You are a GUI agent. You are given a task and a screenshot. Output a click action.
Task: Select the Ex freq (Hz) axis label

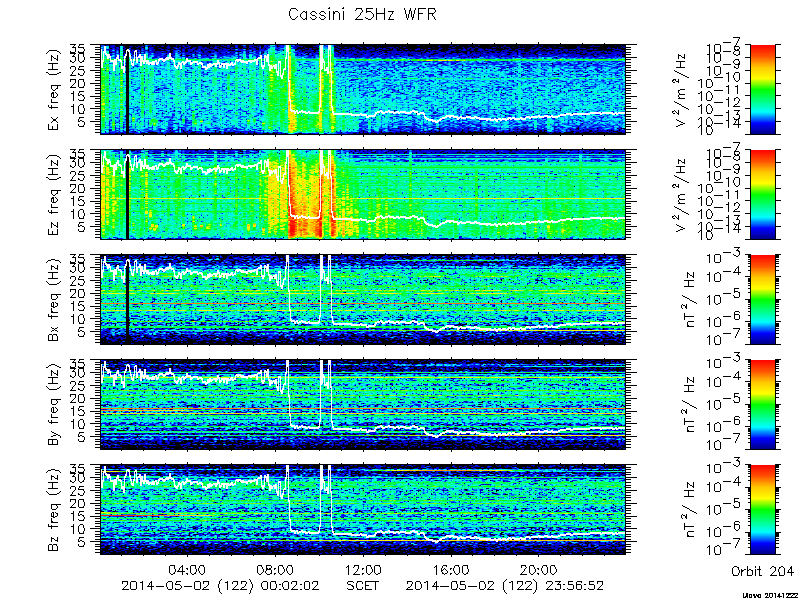click(x=54, y=90)
